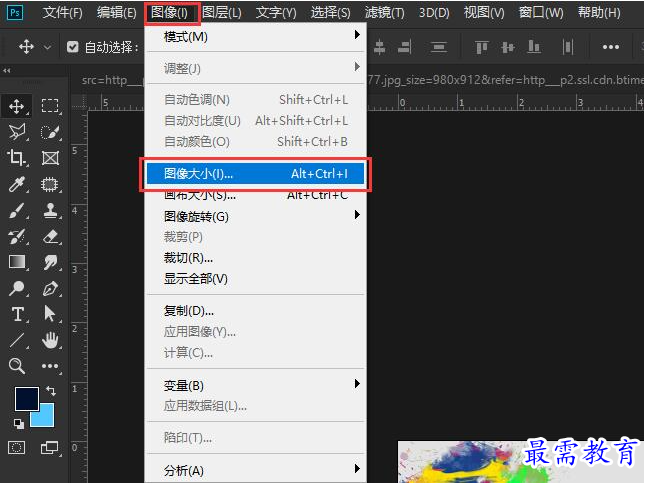Screen dimensions: 646x484
Task: Collapse the toolbox double-arrow
Action: pyautogui.click(x=7, y=70)
